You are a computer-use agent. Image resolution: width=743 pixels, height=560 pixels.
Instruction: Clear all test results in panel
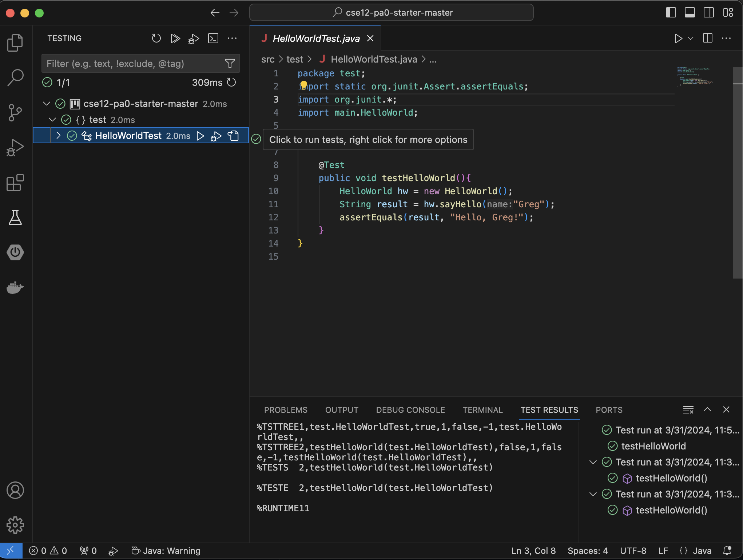[x=688, y=410]
